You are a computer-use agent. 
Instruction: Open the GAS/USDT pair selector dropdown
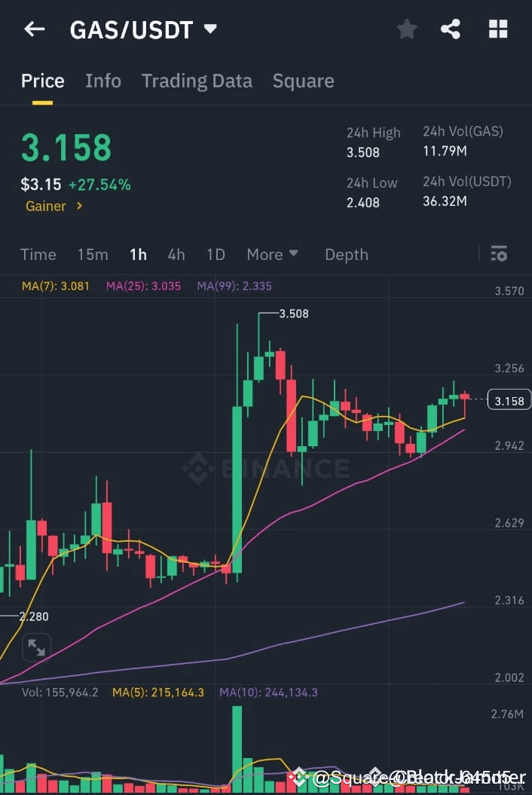pos(143,30)
